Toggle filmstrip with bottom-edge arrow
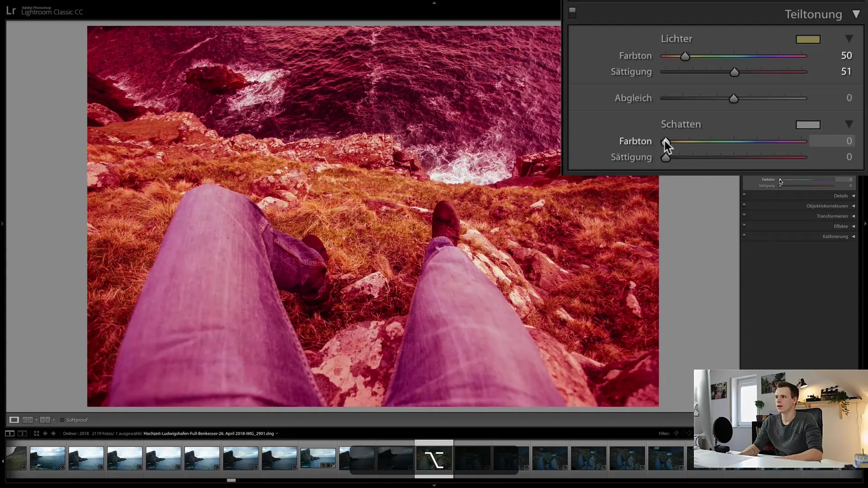This screenshot has height=488, width=868. 434,485
